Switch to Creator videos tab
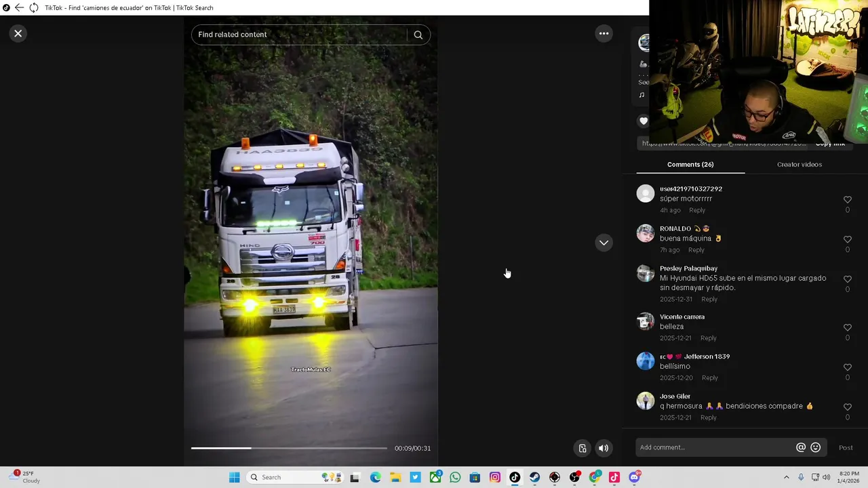 point(800,165)
